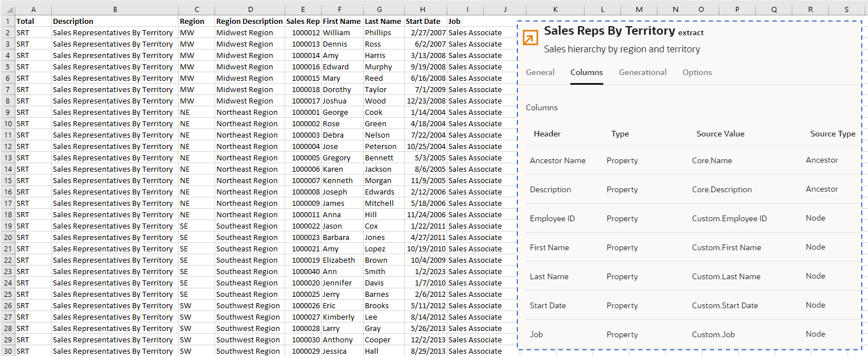
Task: Select column B header
Action: (115, 10)
